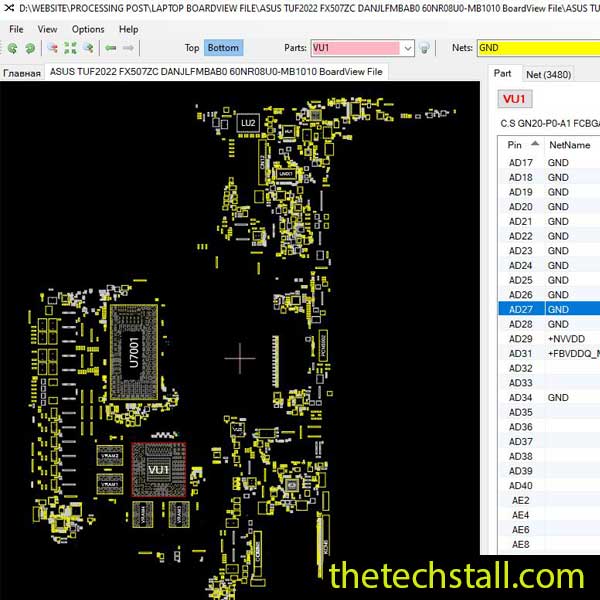
Task: Click the U7001 chip on the board
Action: (134, 353)
